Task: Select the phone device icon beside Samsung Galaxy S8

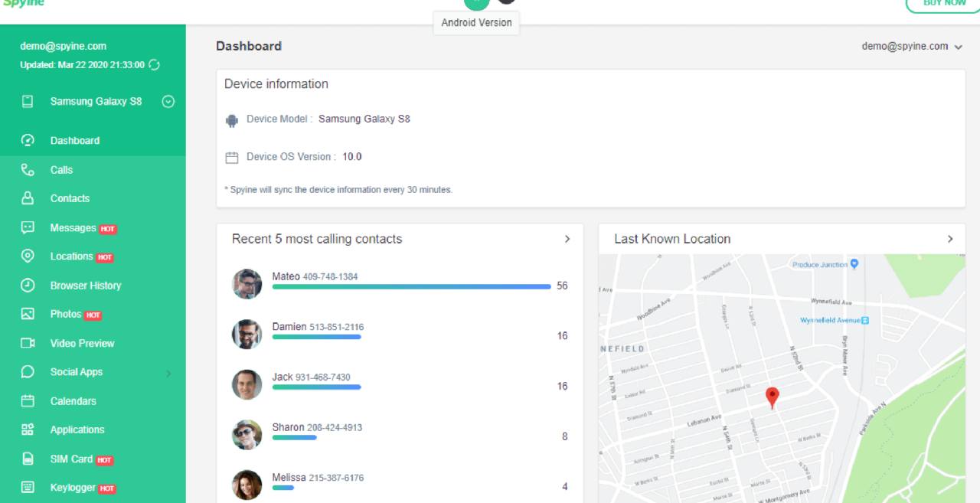Action: pyautogui.click(x=28, y=101)
